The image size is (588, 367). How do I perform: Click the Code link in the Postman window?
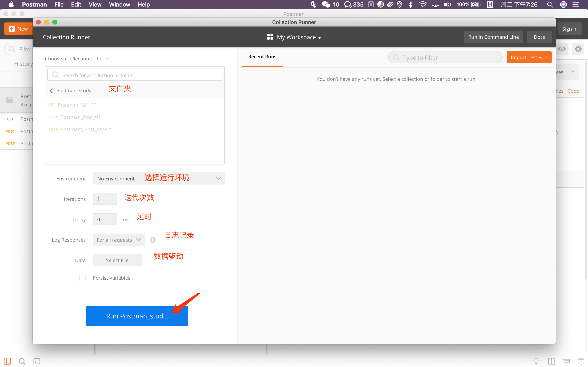coord(573,91)
